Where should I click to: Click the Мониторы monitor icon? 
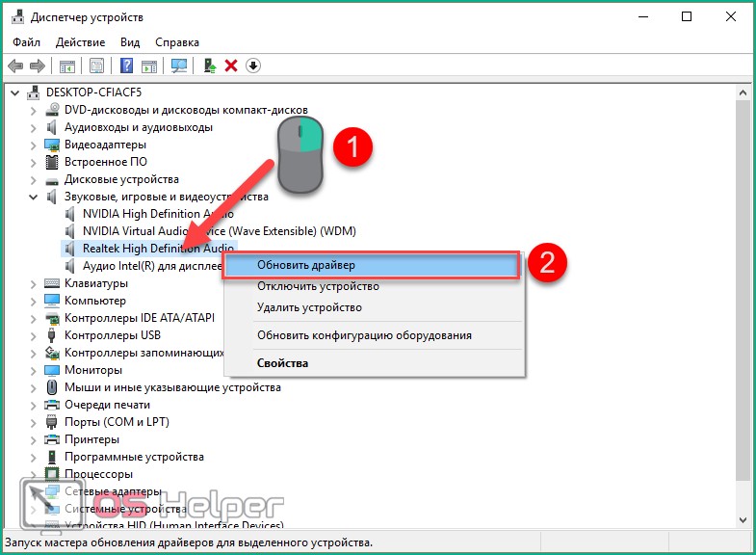52,370
